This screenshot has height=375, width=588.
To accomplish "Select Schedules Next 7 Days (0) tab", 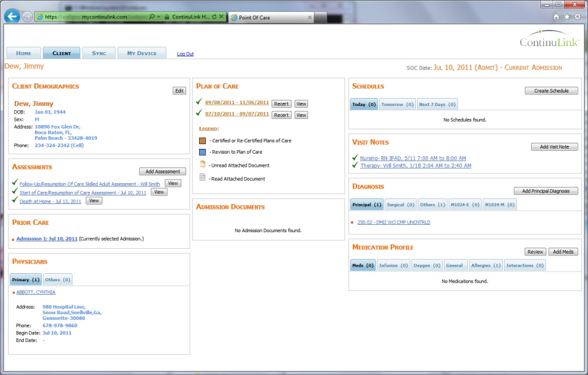I will 437,104.
